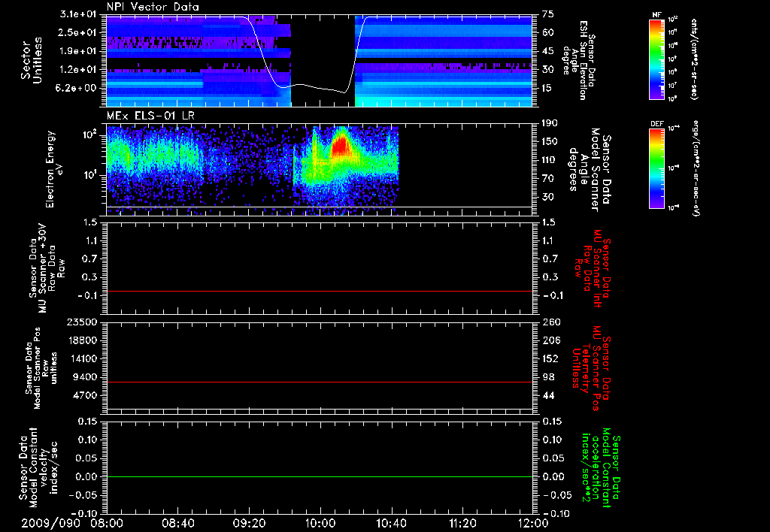Click the red line in MU Scanner +30V panel

319,291
